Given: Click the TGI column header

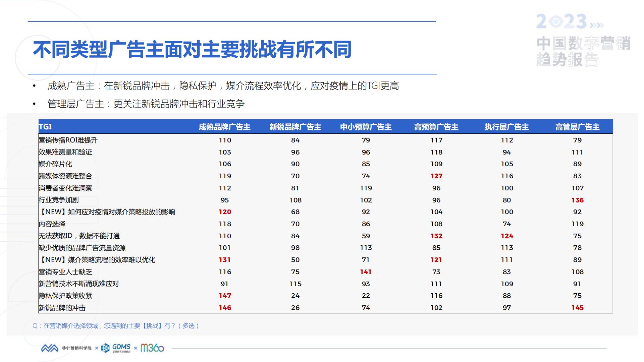Looking at the screenshot, I should pyautogui.click(x=45, y=127).
